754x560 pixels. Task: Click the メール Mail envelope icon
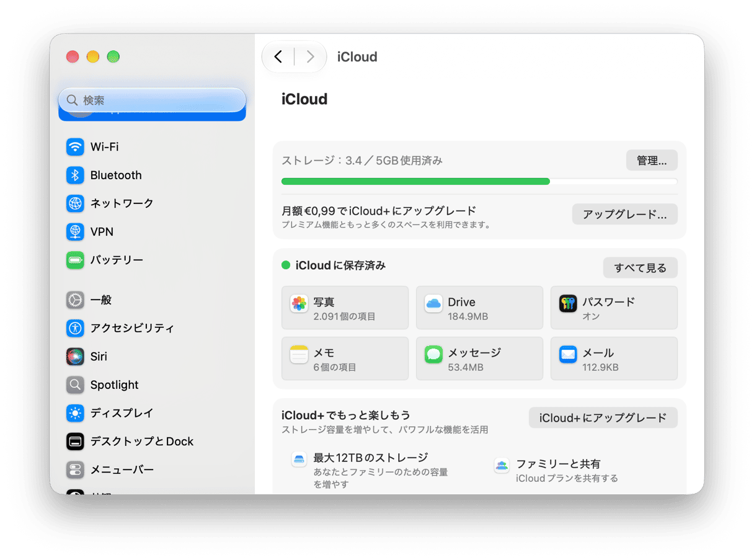point(568,355)
